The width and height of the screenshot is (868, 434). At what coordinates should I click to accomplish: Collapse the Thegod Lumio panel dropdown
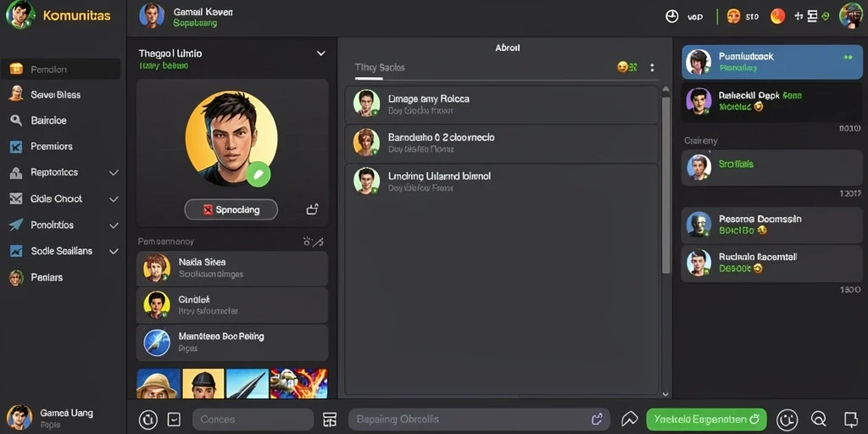tap(320, 53)
